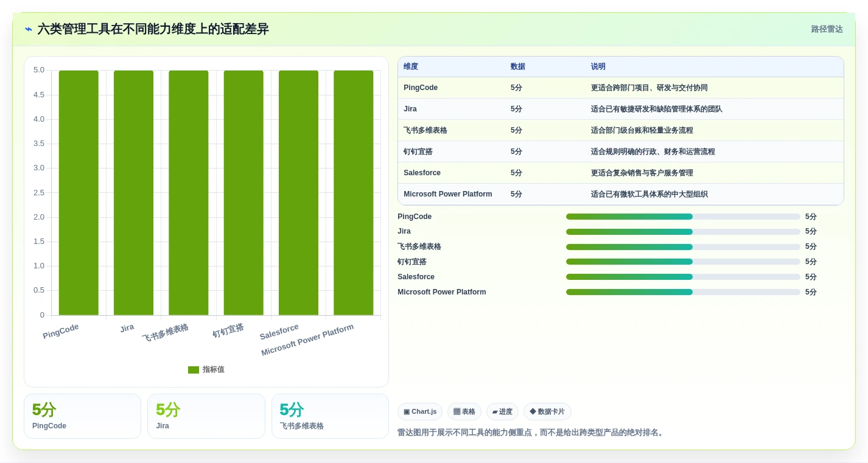The width and height of the screenshot is (868, 463).
Task: Select the Salesforce table row name
Action: 422,173
